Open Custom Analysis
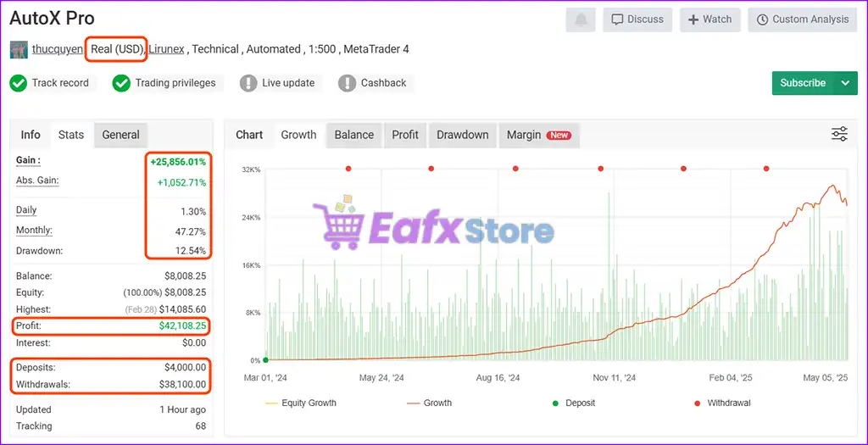This screenshot has height=445, width=868. pos(803,20)
